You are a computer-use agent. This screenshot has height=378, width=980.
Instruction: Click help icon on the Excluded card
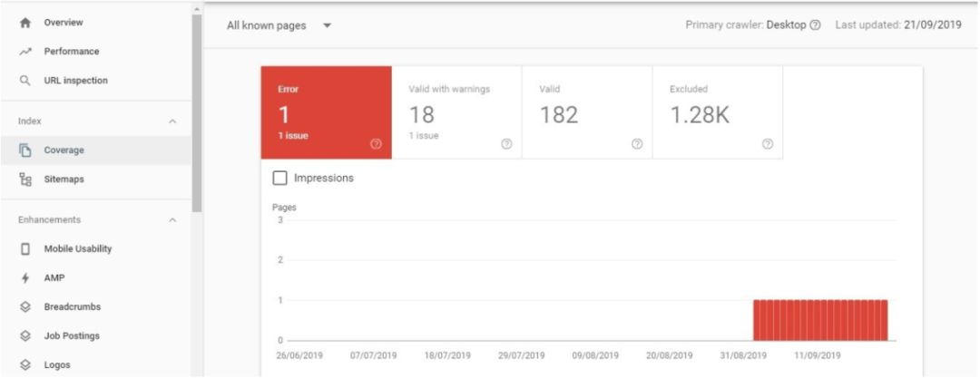point(768,143)
